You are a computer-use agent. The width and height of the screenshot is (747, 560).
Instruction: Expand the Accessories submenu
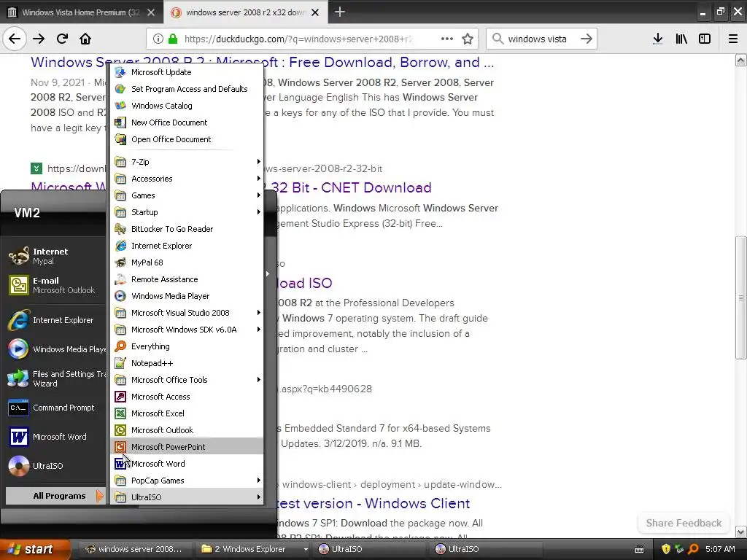[187, 179]
